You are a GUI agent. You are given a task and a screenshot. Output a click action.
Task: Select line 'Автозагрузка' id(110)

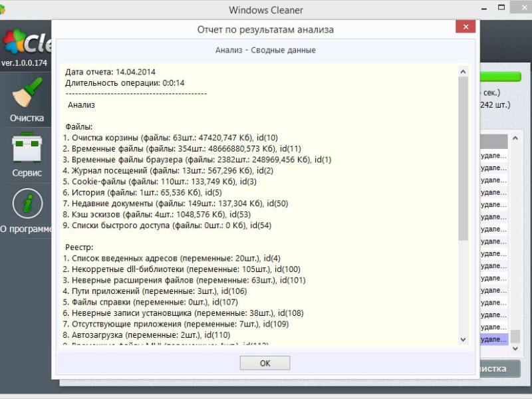click(146, 335)
